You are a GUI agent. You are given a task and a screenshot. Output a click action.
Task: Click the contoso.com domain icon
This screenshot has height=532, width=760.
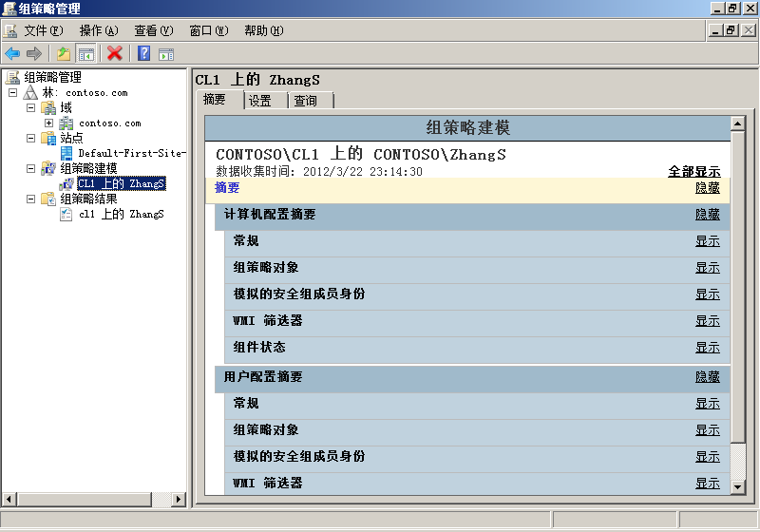click(66, 123)
